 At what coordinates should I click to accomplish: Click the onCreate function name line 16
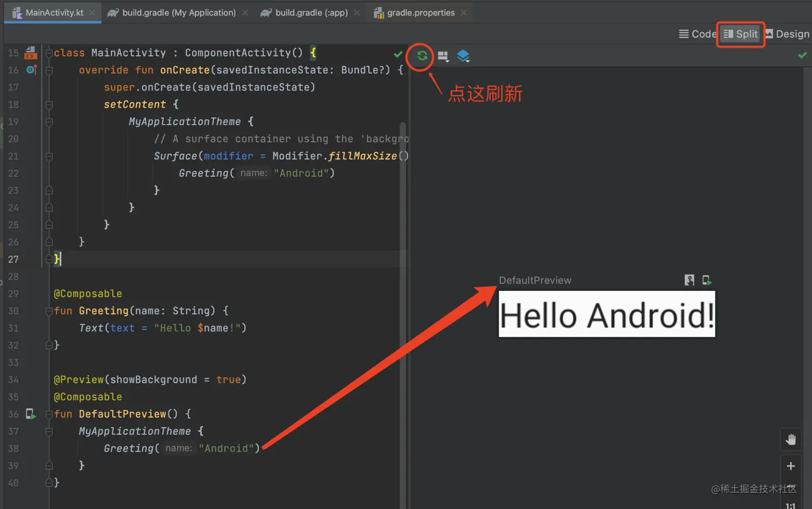click(x=185, y=70)
